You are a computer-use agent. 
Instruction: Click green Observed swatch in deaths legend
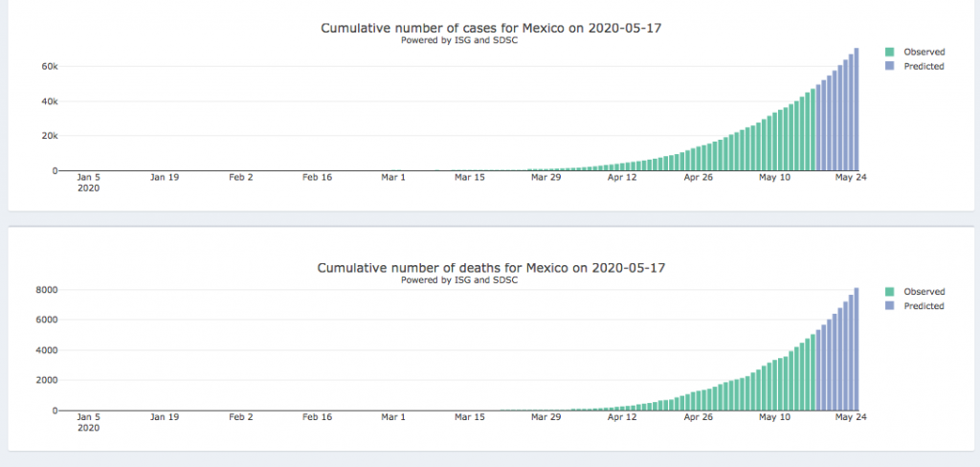pyautogui.click(x=890, y=292)
